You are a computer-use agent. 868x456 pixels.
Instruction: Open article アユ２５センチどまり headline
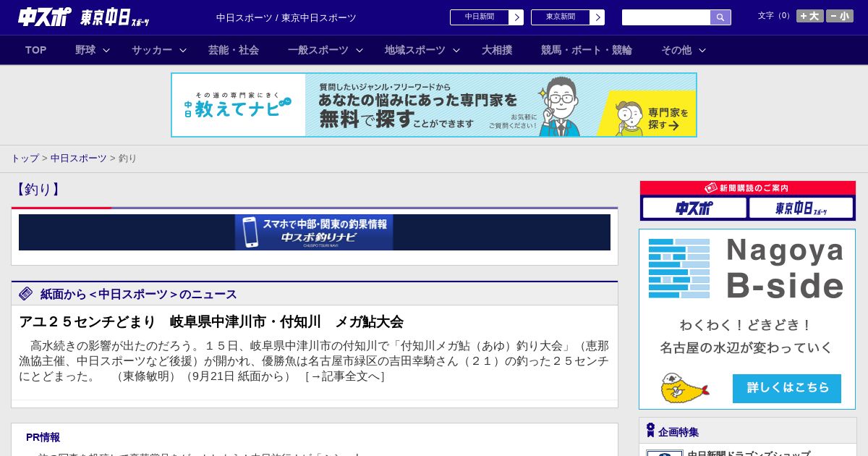[x=211, y=321]
